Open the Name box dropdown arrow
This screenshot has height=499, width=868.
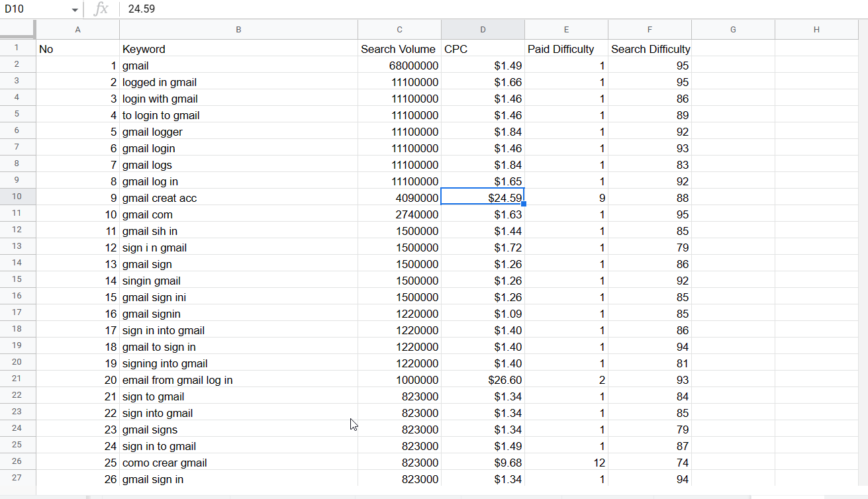pyautogui.click(x=75, y=10)
